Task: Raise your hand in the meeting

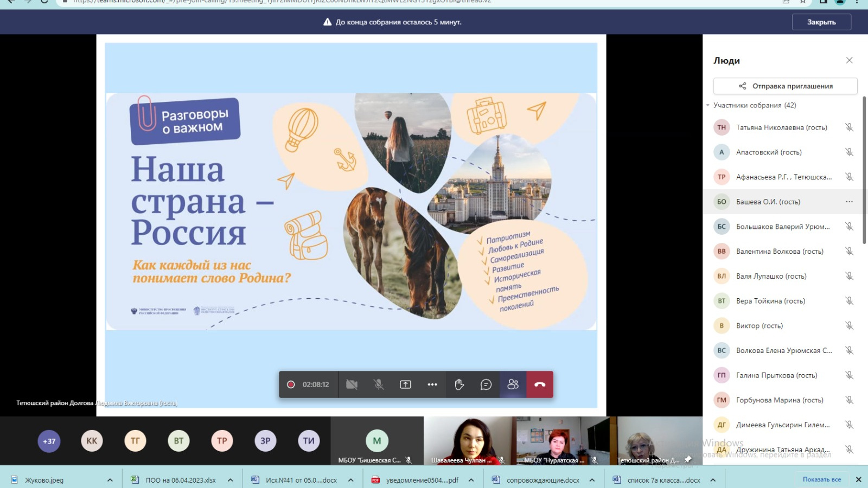Action: (x=459, y=384)
